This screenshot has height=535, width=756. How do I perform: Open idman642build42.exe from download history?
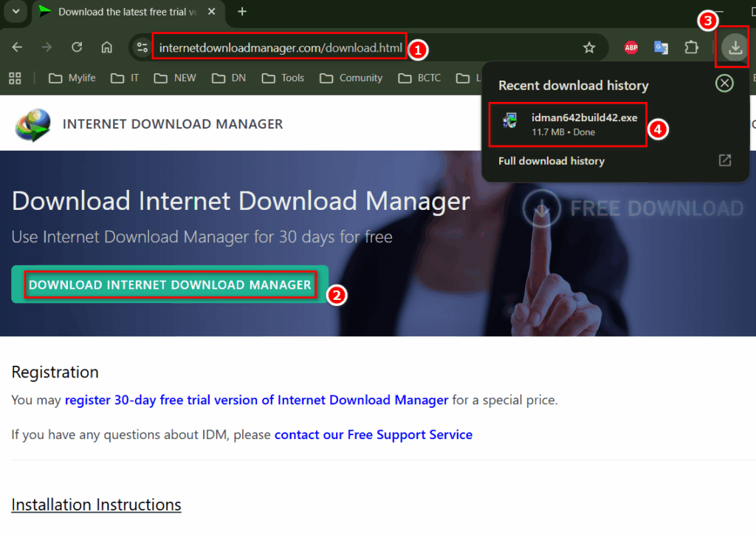click(x=568, y=124)
